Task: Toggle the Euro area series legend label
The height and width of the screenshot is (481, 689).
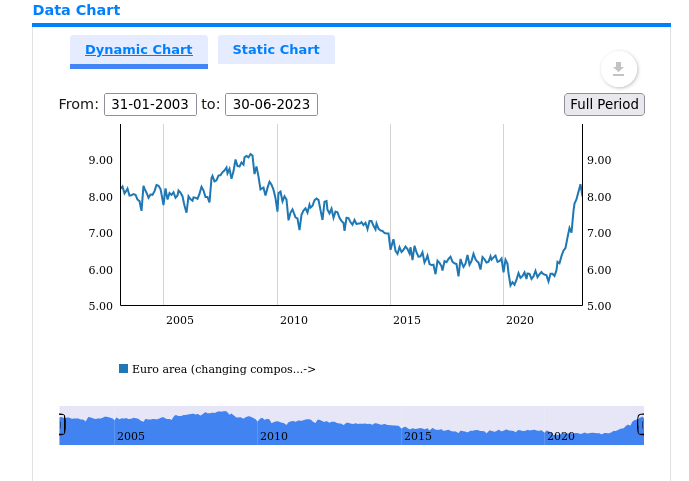Action: pyautogui.click(x=223, y=369)
